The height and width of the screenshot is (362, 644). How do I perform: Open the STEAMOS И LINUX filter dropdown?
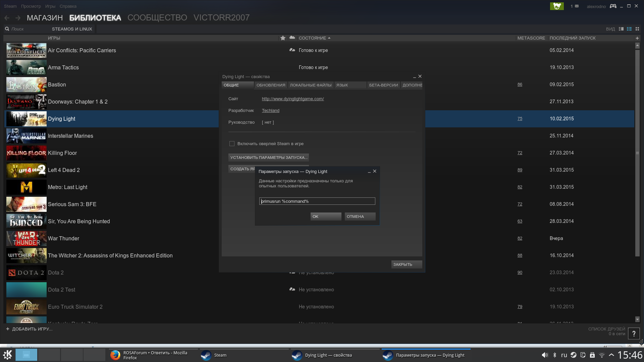pyautogui.click(x=72, y=29)
